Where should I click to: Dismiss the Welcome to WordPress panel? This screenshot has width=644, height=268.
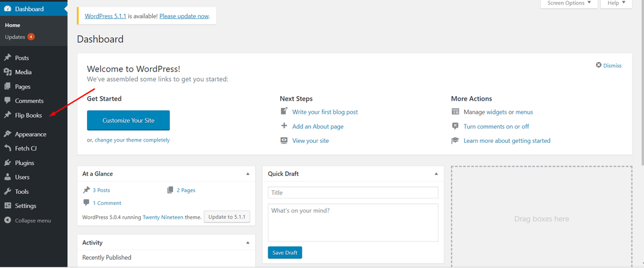pyautogui.click(x=609, y=65)
